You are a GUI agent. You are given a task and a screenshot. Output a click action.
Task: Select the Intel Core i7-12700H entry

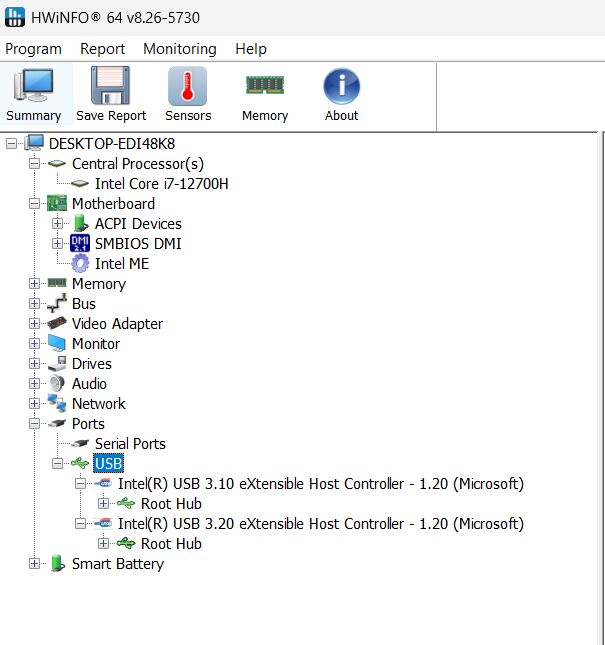162,183
